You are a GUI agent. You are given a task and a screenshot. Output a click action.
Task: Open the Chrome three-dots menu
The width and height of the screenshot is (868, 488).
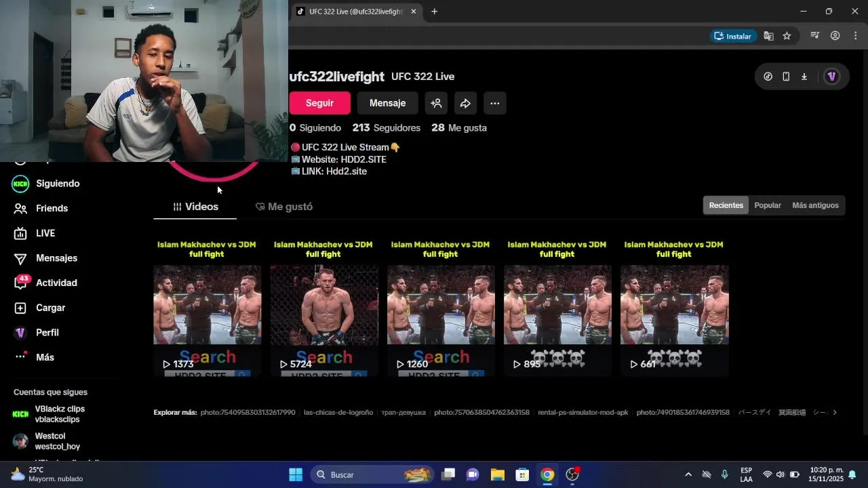pos(855,36)
